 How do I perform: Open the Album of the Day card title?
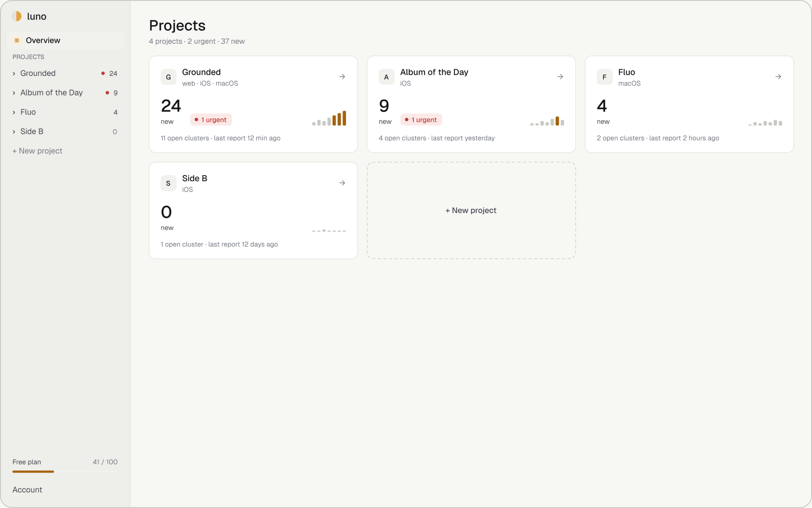click(434, 72)
